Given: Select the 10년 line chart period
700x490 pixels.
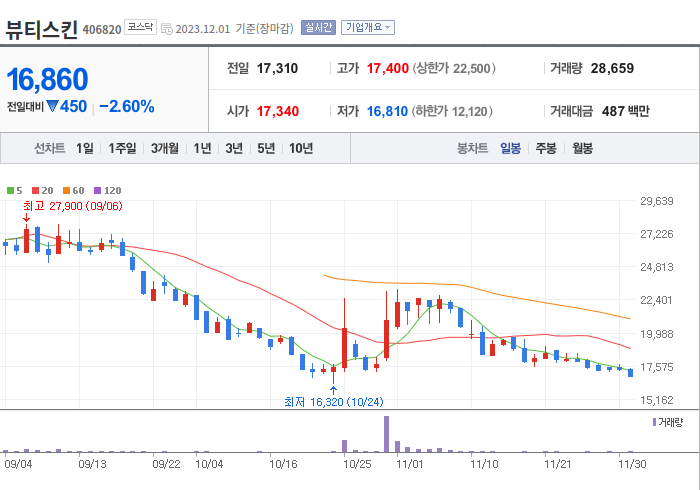Looking at the screenshot, I should (x=301, y=148).
